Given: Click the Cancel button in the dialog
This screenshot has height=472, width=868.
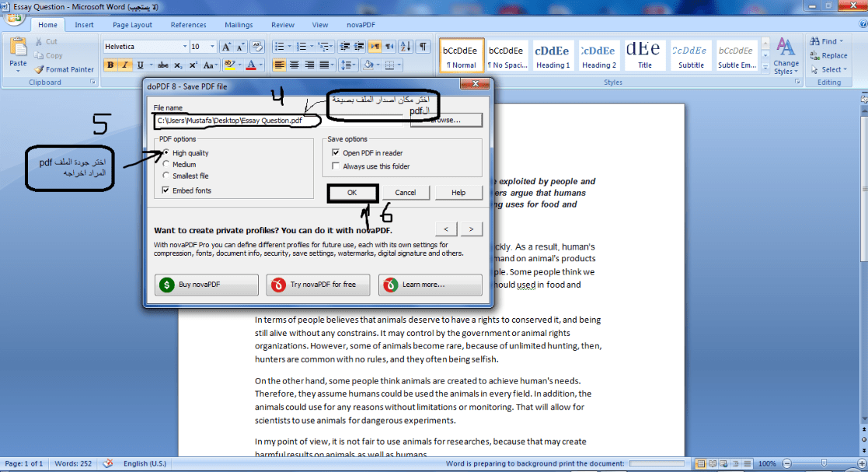Looking at the screenshot, I should (x=405, y=193).
